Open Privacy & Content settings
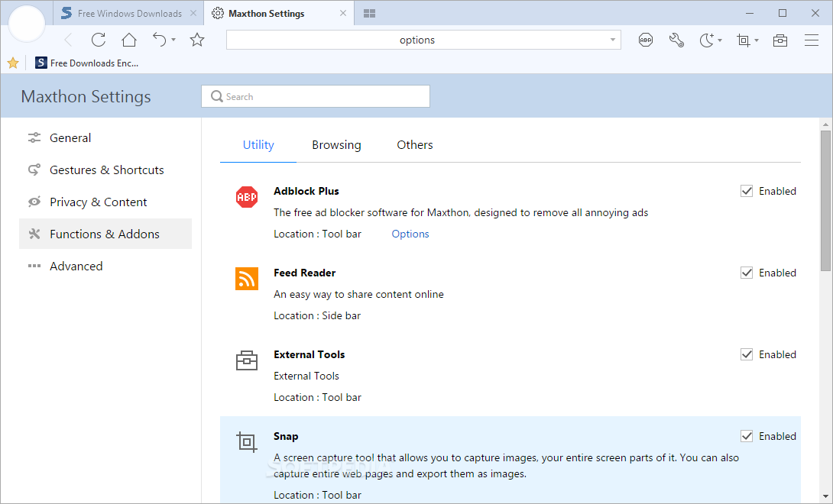833x504 pixels. (x=105, y=202)
